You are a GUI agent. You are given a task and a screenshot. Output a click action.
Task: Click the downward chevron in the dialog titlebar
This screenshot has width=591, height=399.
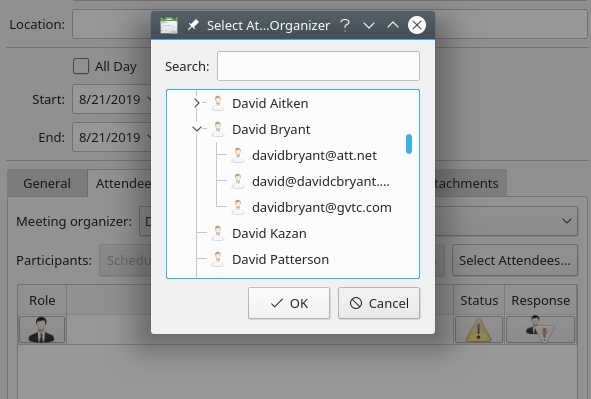(x=369, y=26)
